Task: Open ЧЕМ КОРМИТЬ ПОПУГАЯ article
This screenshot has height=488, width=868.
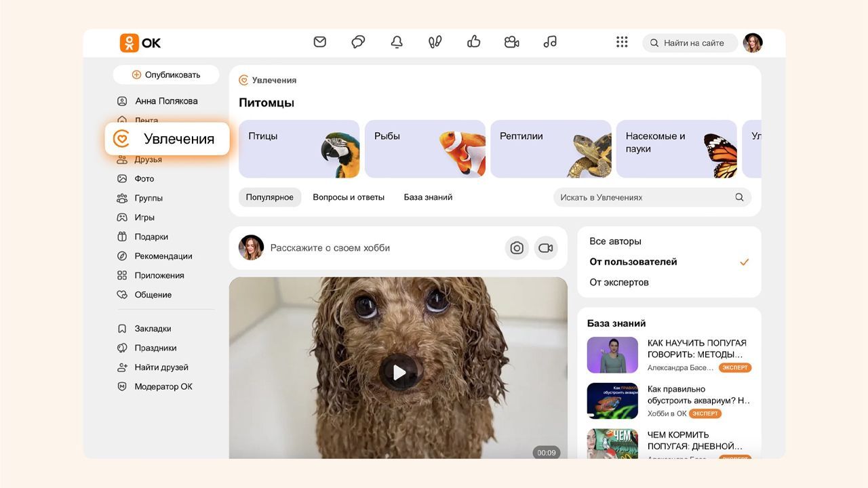Action: tap(695, 441)
